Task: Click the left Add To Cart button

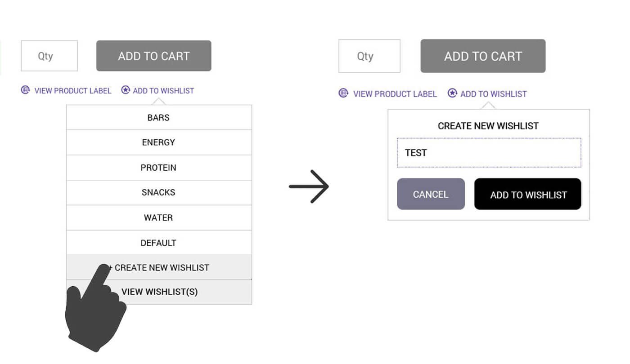Action: click(x=153, y=56)
